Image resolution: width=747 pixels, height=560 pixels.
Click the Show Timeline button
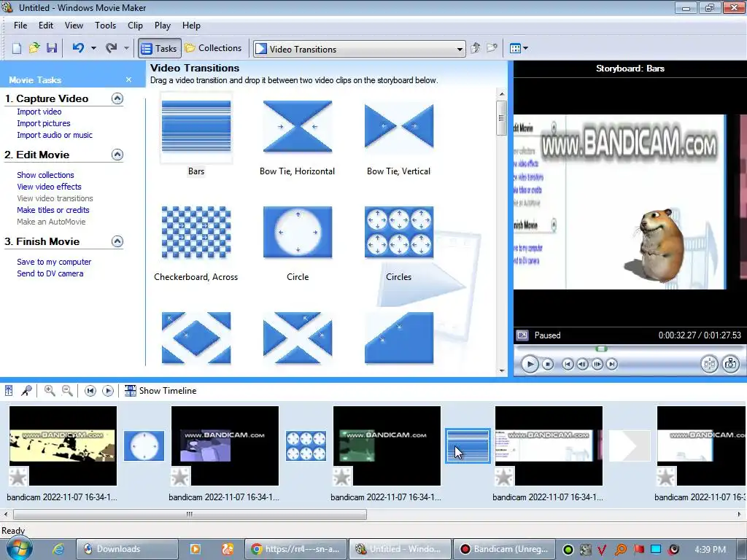click(160, 391)
